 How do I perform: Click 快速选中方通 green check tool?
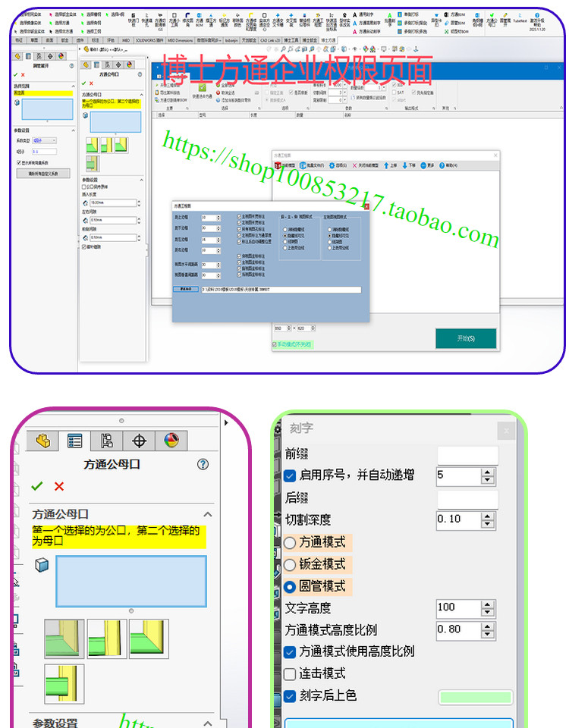tap(202, 91)
